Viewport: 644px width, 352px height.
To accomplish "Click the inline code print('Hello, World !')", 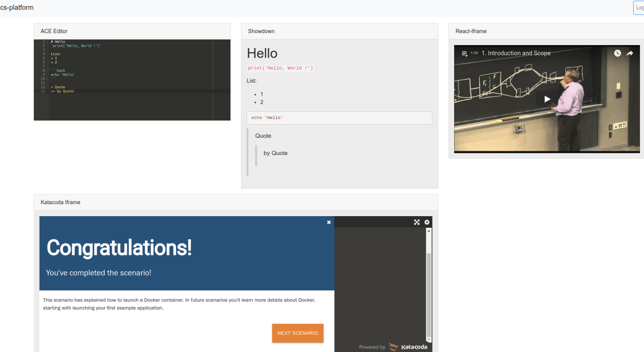I will click(x=280, y=68).
